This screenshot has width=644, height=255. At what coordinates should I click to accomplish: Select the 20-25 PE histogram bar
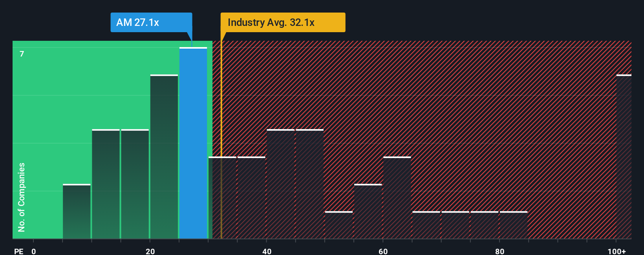164,157
